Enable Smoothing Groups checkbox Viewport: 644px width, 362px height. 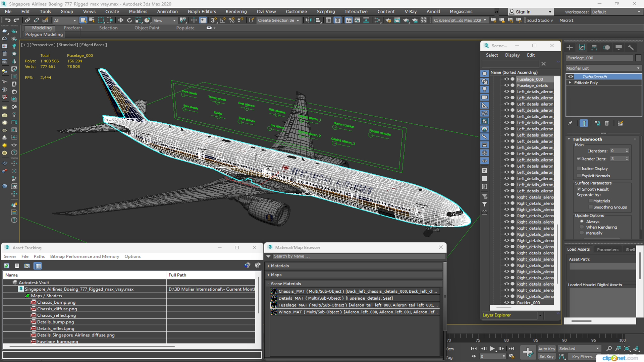[591, 207]
